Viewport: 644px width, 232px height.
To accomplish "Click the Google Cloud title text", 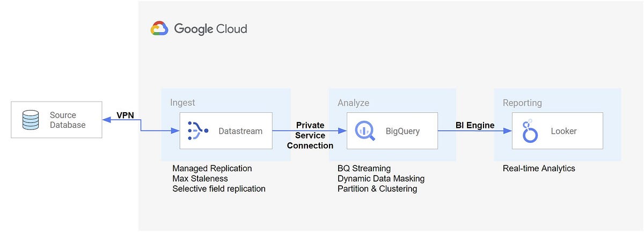I will coord(210,29).
